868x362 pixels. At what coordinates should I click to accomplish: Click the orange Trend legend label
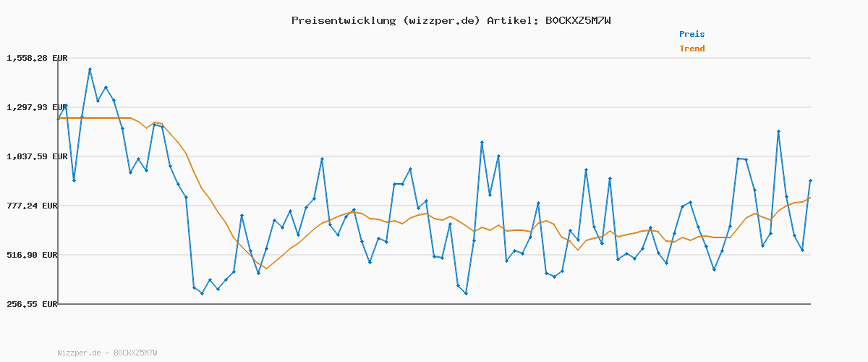692,49
